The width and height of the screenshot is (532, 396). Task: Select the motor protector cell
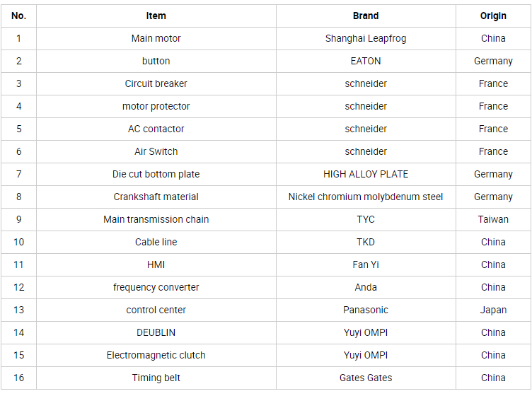[156, 107]
